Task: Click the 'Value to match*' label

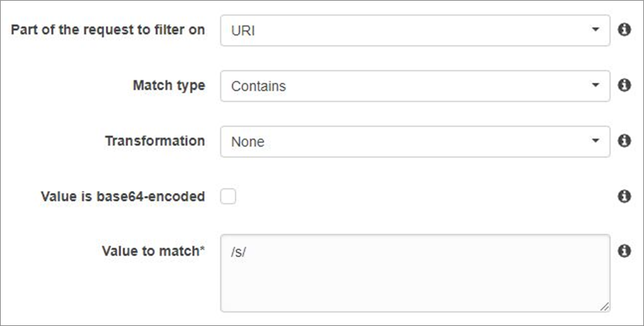Action: point(153,251)
